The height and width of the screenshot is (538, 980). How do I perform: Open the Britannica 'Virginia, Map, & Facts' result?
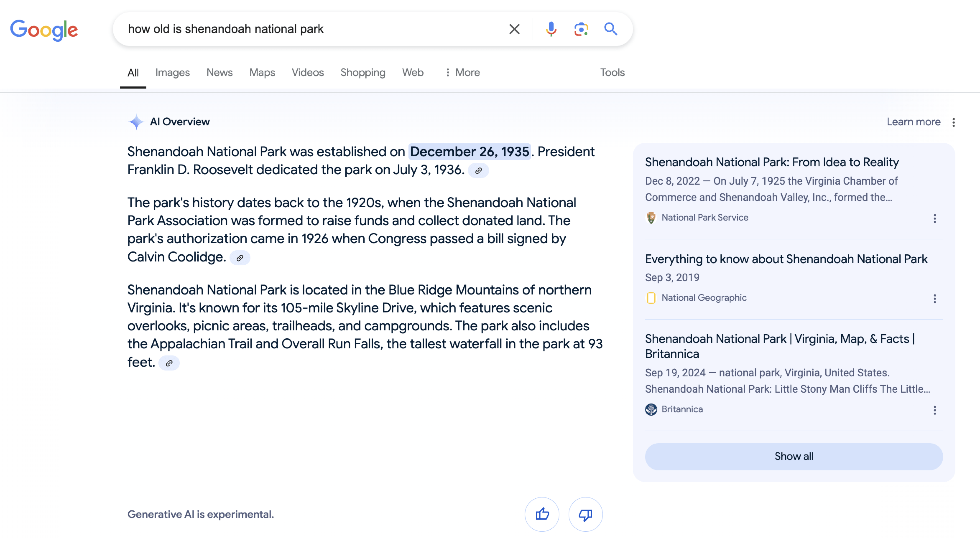tap(780, 346)
